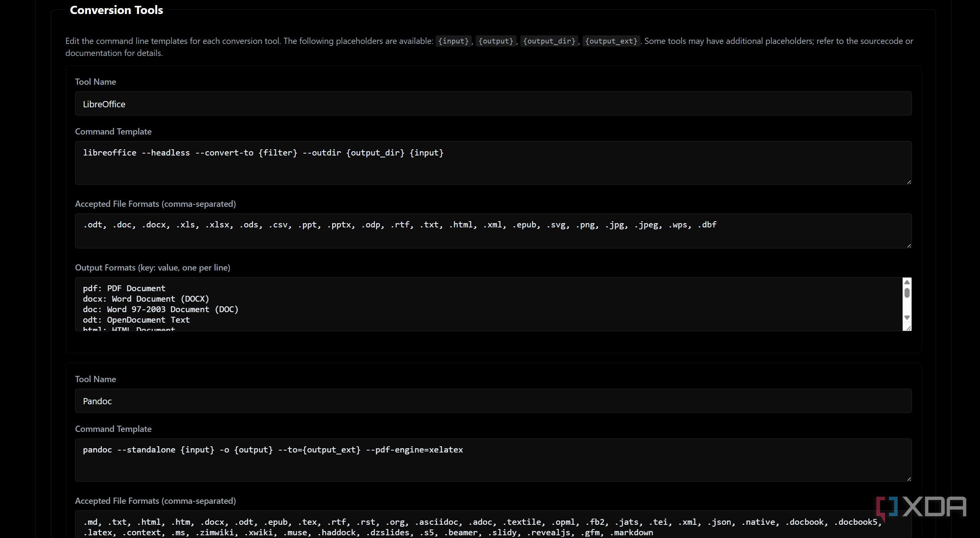980x538 pixels.
Task: Click the scroll-down arrow in Output Formats box
Action: [x=907, y=318]
